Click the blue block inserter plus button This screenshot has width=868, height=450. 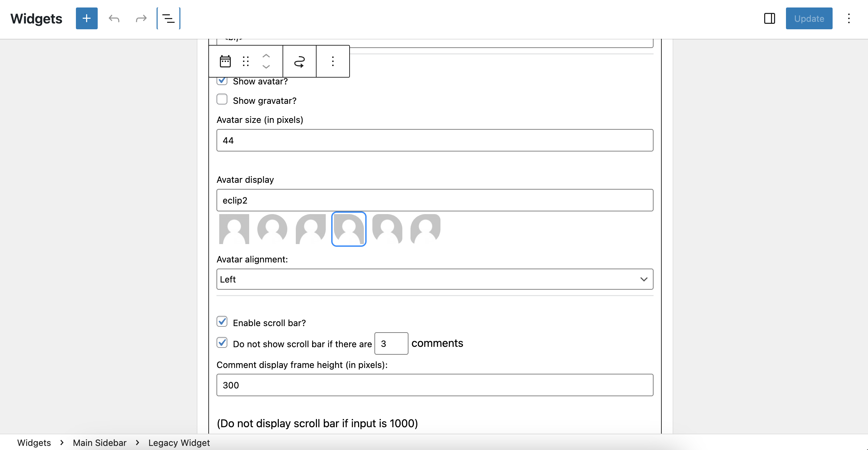point(86,18)
